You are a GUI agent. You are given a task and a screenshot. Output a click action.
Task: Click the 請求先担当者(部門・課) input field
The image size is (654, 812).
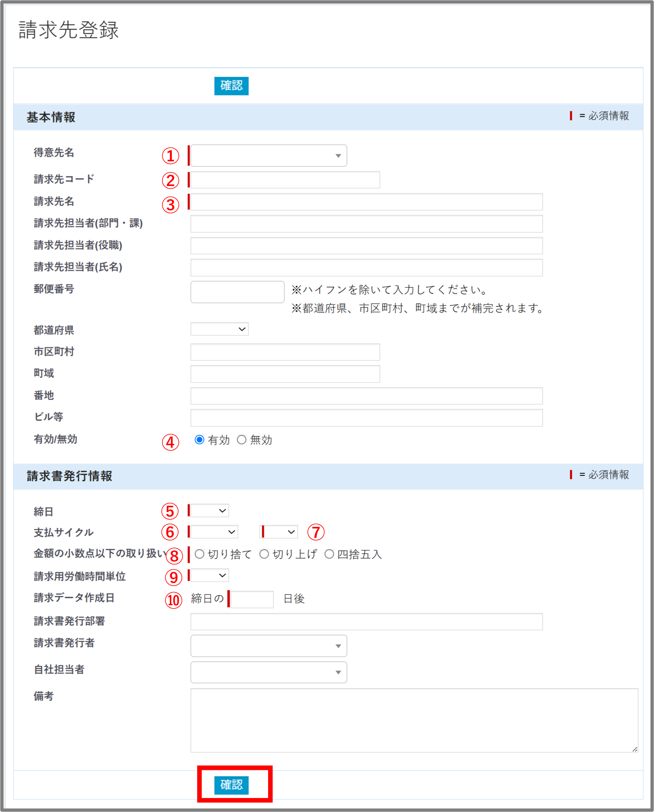click(x=367, y=224)
